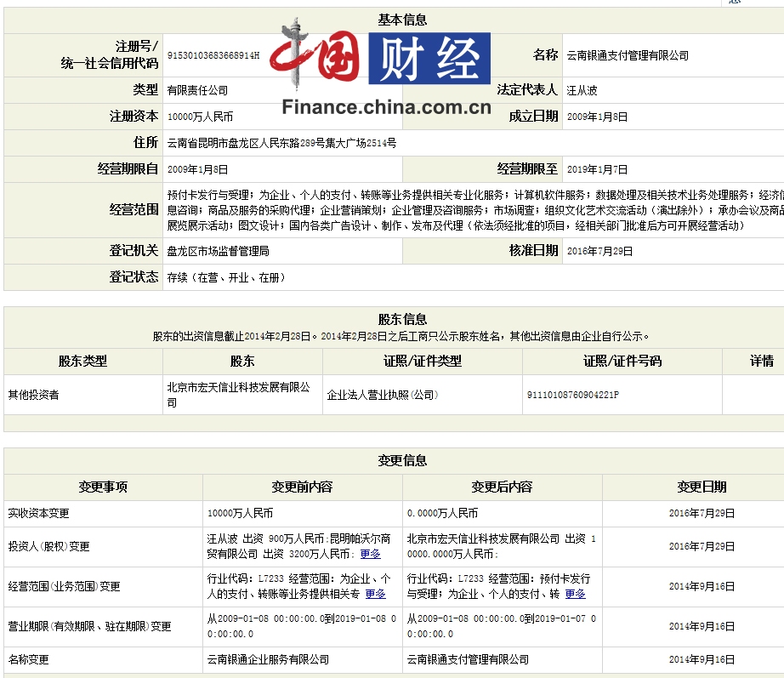Click the 变更事项 column header

103,487
